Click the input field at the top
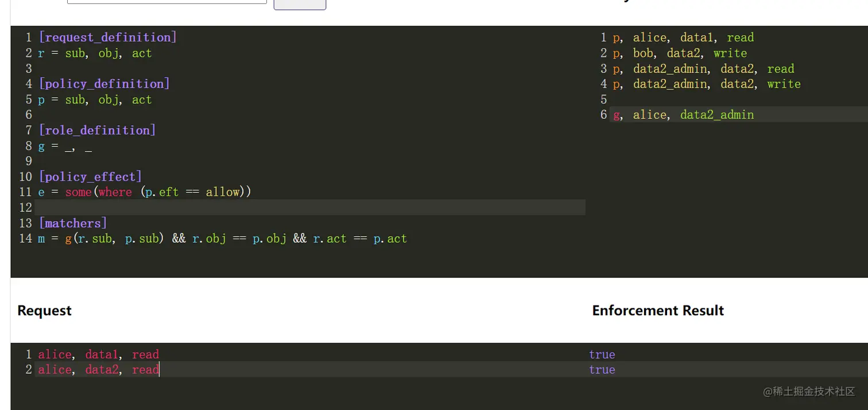This screenshot has width=868, height=410. [167, 2]
